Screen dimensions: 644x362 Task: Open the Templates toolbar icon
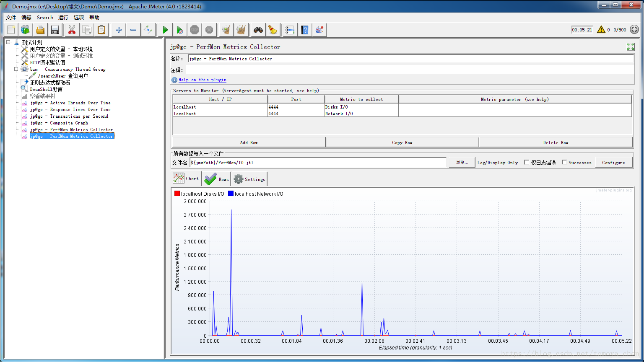tap(26, 30)
